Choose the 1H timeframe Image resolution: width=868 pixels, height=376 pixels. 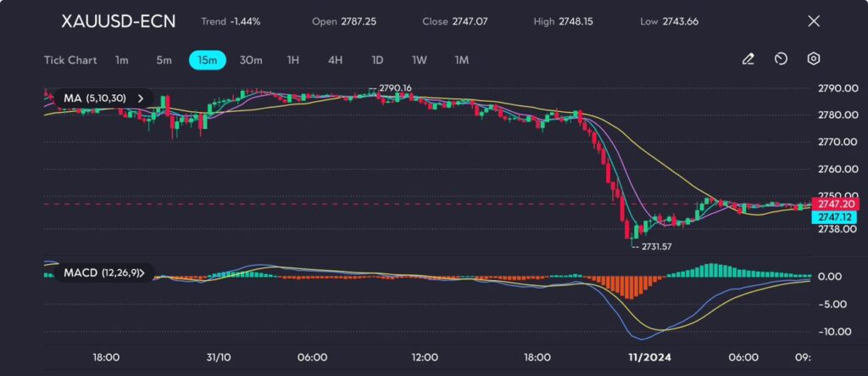click(x=293, y=60)
